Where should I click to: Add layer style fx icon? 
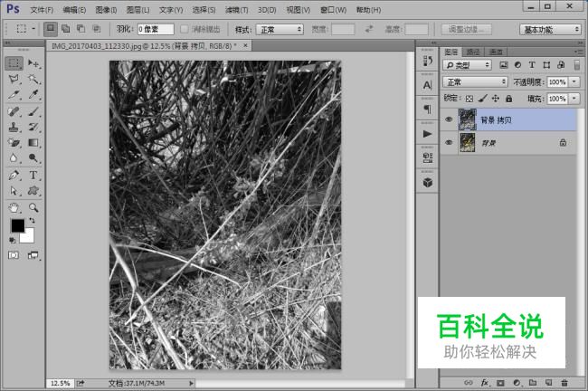485,383
